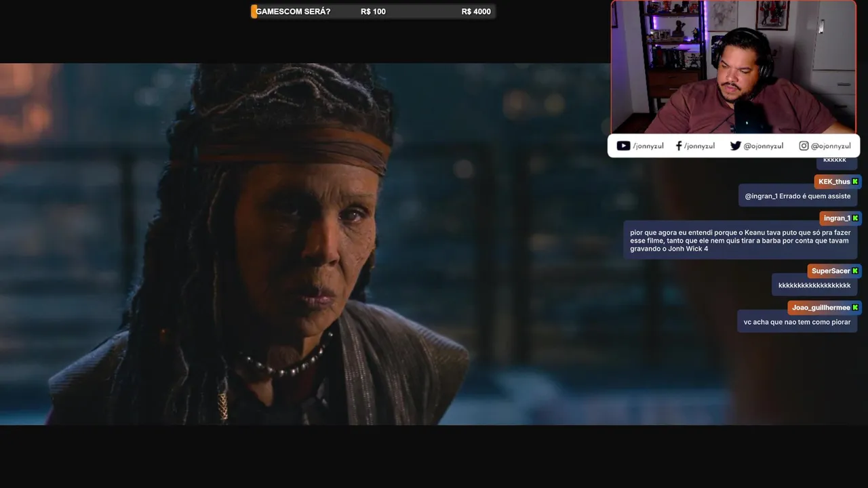Click message '@ingran_1 Errado é quem assiste'

797,196
